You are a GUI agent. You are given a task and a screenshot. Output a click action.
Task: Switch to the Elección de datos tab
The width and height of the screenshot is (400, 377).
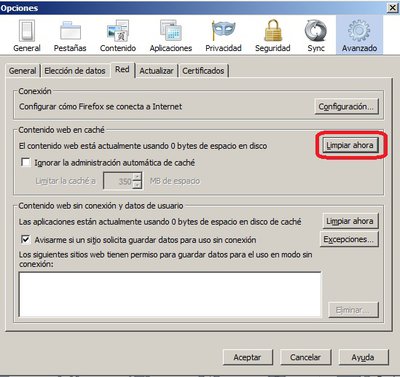click(x=75, y=71)
